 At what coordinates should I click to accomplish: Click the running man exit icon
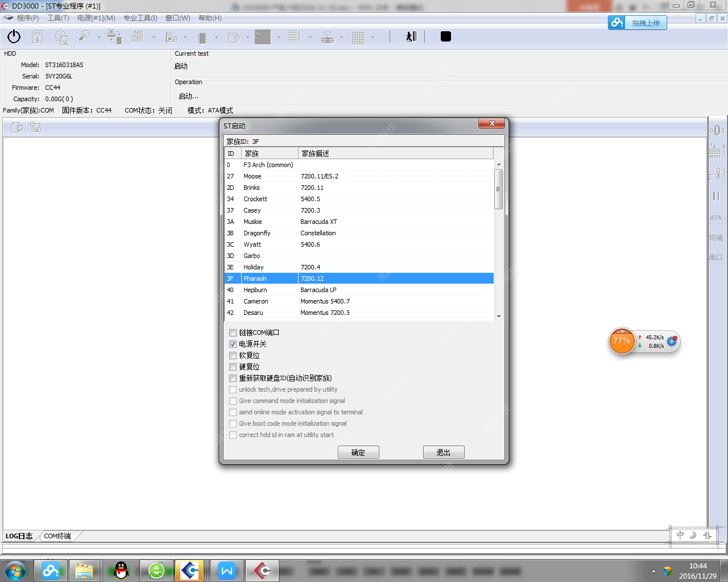(x=411, y=36)
